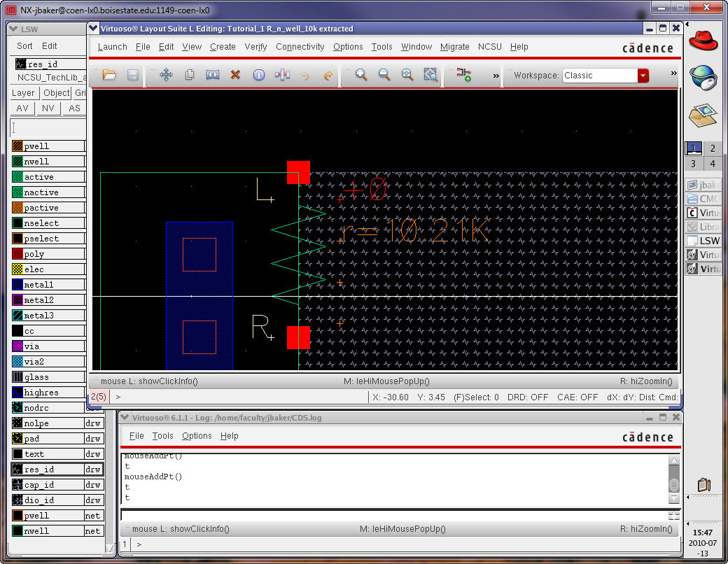Switch to the Object tab in LSW
This screenshot has height=564, width=728.
56,93
